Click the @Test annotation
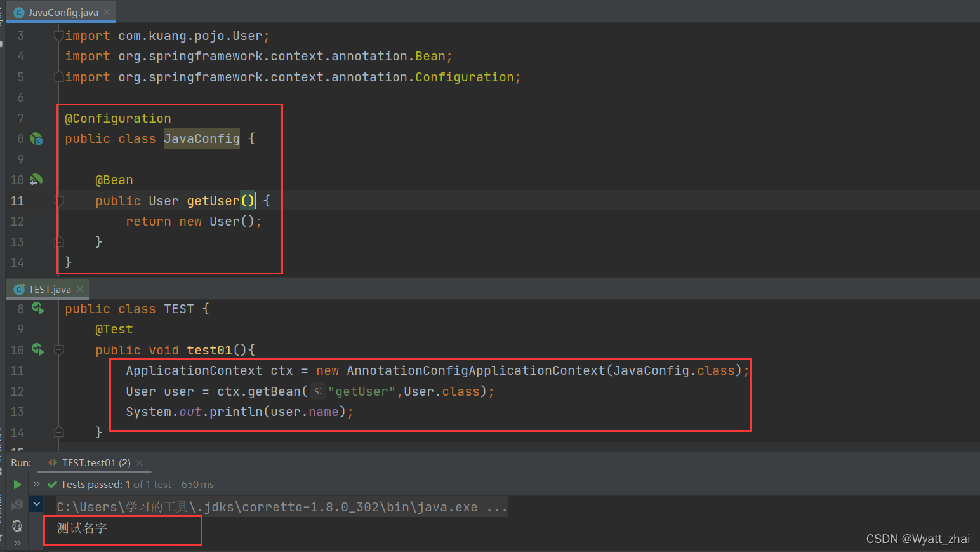This screenshot has height=552, width=980. point(114,329)
